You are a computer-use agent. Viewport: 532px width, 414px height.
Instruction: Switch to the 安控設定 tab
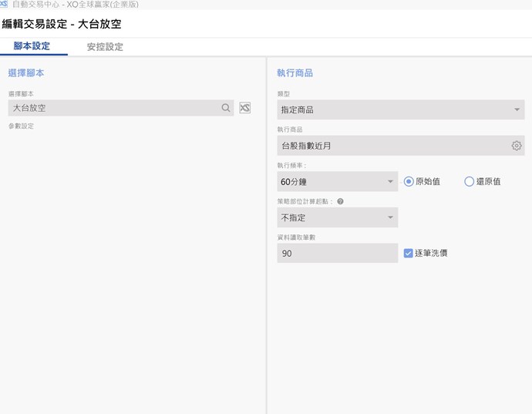[x=105, y=47]
